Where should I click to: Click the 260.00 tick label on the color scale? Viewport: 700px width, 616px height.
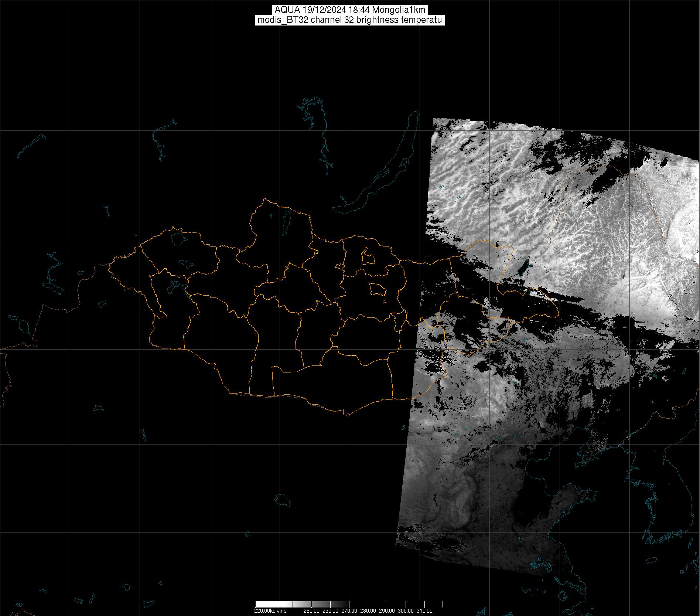(x=331, y=610)
